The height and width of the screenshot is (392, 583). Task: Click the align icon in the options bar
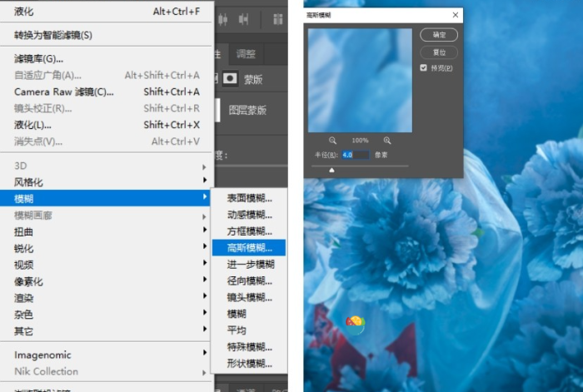coord(222,19)
